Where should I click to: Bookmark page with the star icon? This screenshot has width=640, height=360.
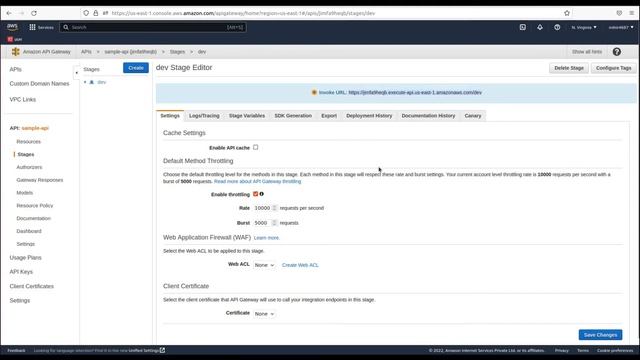click(x=567, y=13)
